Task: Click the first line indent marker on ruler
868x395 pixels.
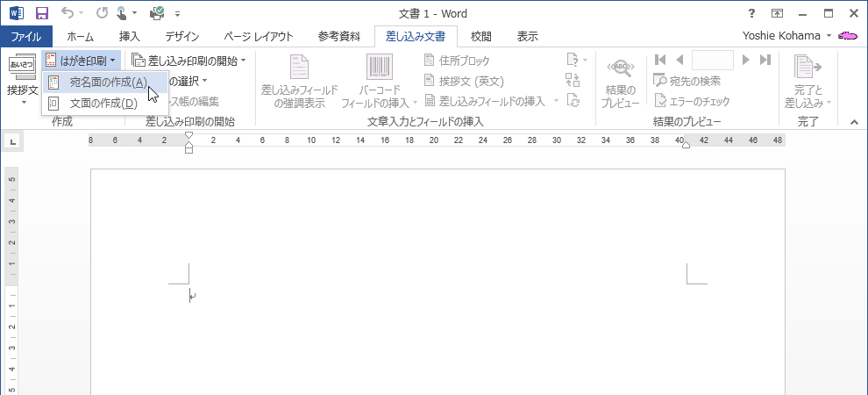Action: 189,136
